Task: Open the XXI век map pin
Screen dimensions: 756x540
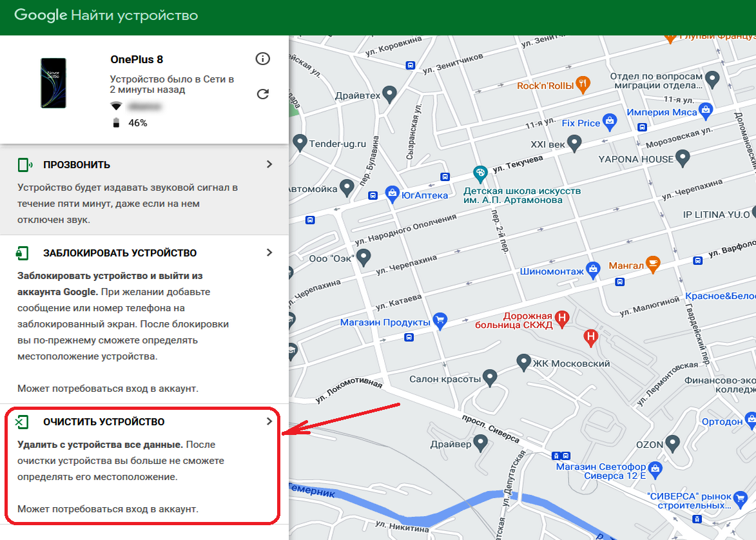Action: click(x=574, y=143)
